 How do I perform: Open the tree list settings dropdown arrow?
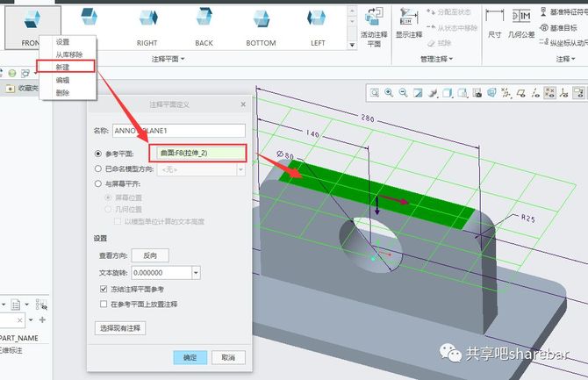pyautogui.click(x=26, y=305)
